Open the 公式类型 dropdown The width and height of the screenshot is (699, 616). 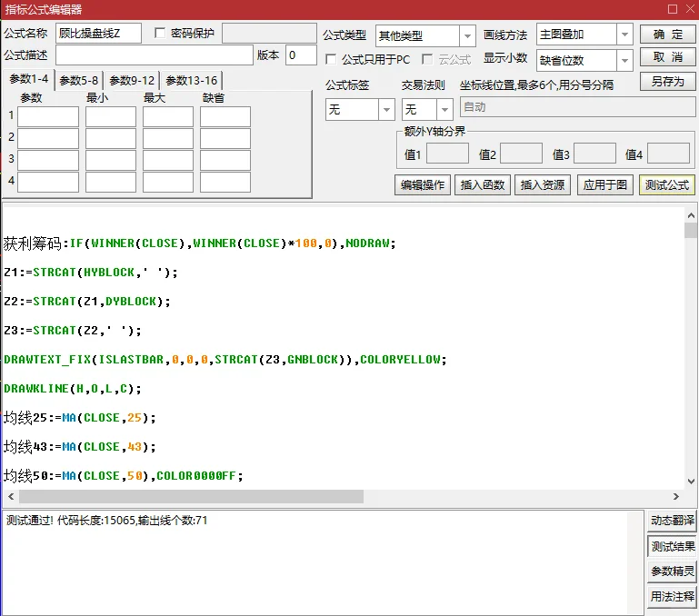(467, 35)
